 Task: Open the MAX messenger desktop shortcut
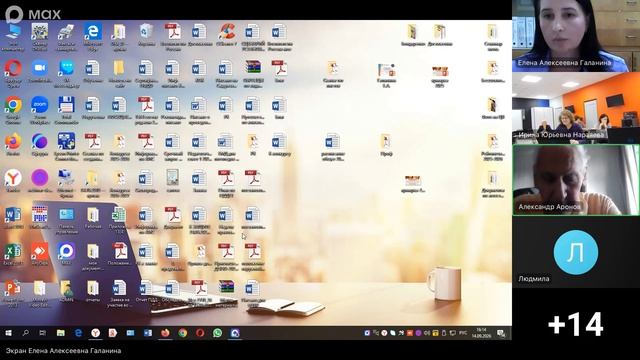point(66,254)
